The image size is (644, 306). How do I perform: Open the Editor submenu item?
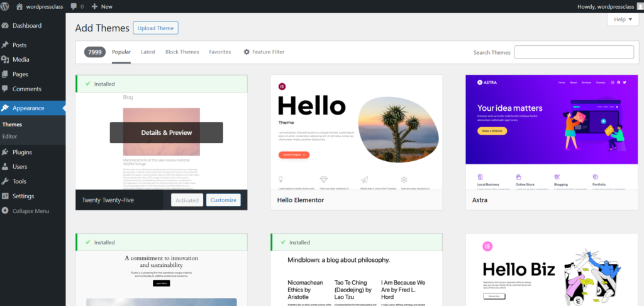tap(9, 136)
